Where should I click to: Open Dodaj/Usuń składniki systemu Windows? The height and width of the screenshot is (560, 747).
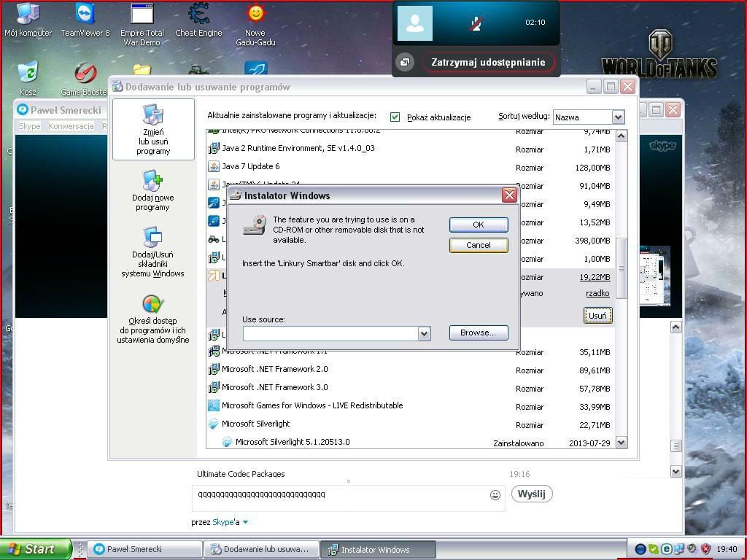coord(152,252)
